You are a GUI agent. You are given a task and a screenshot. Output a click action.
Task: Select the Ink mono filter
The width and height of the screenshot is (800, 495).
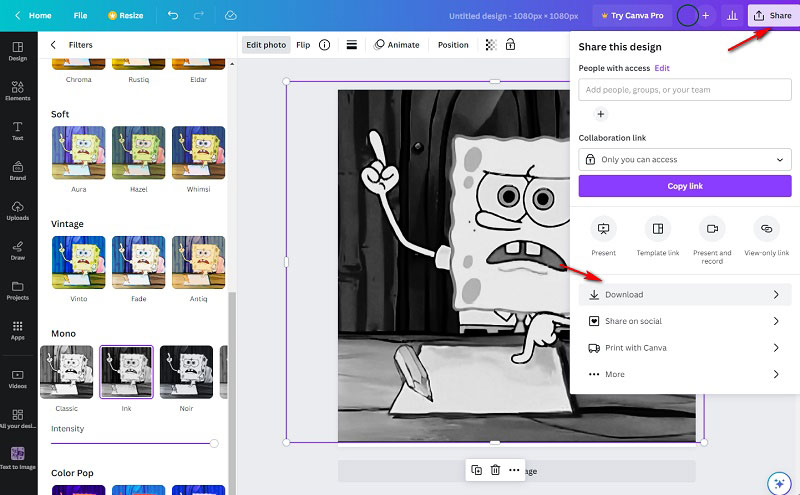[x=127, y=372]
